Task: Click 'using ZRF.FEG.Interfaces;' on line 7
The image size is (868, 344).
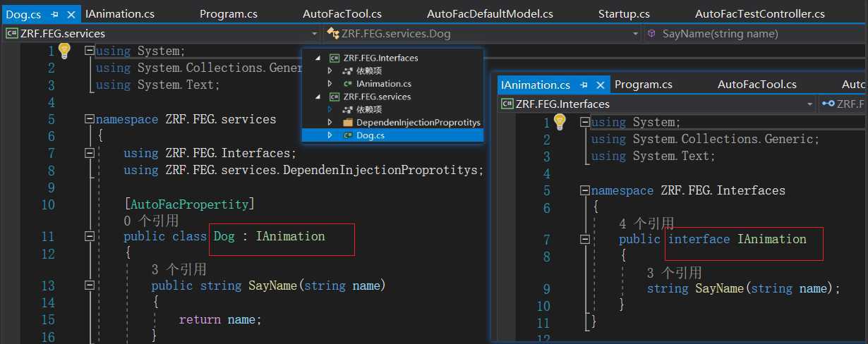Action: pyautogui.click(x=210, y=153)
